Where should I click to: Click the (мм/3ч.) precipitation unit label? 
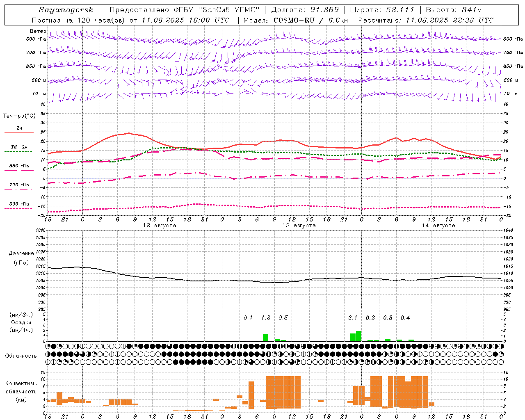coord(21,315)
